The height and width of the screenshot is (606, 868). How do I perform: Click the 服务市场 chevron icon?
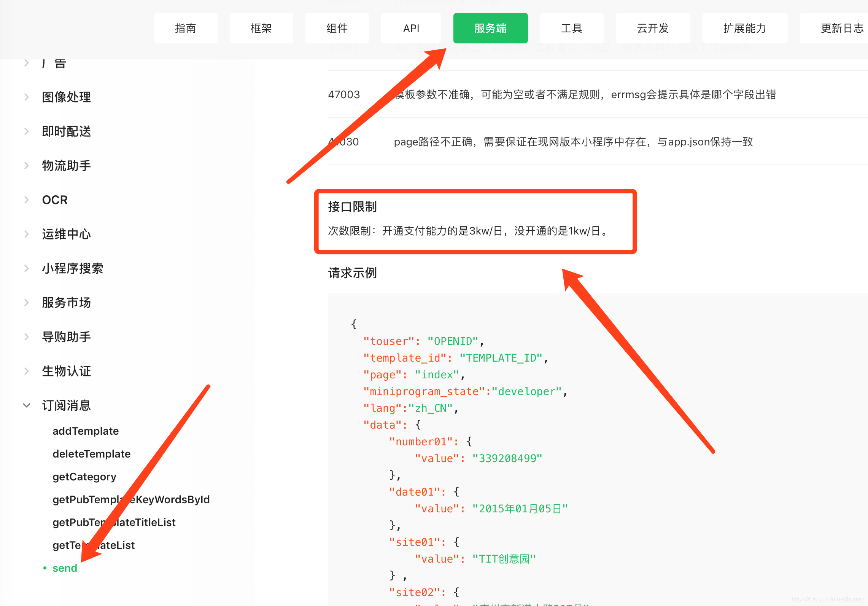[26, 303]
